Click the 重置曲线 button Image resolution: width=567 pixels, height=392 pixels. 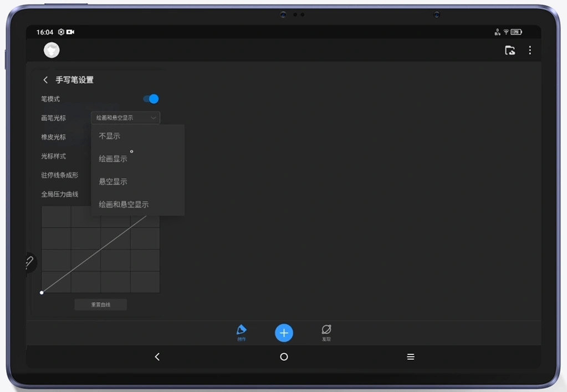pos(101,304)
